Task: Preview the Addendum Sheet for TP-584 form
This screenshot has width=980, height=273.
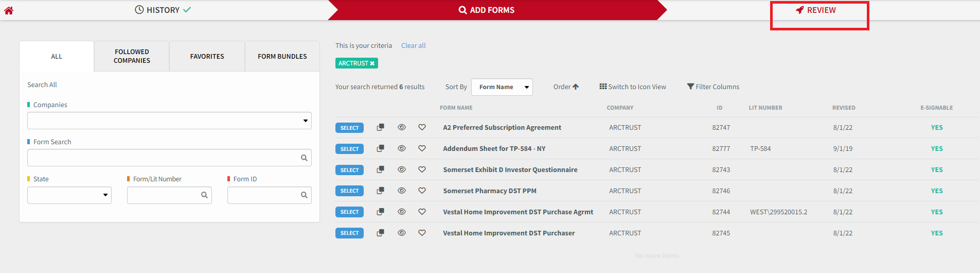Action: (402, 148)
